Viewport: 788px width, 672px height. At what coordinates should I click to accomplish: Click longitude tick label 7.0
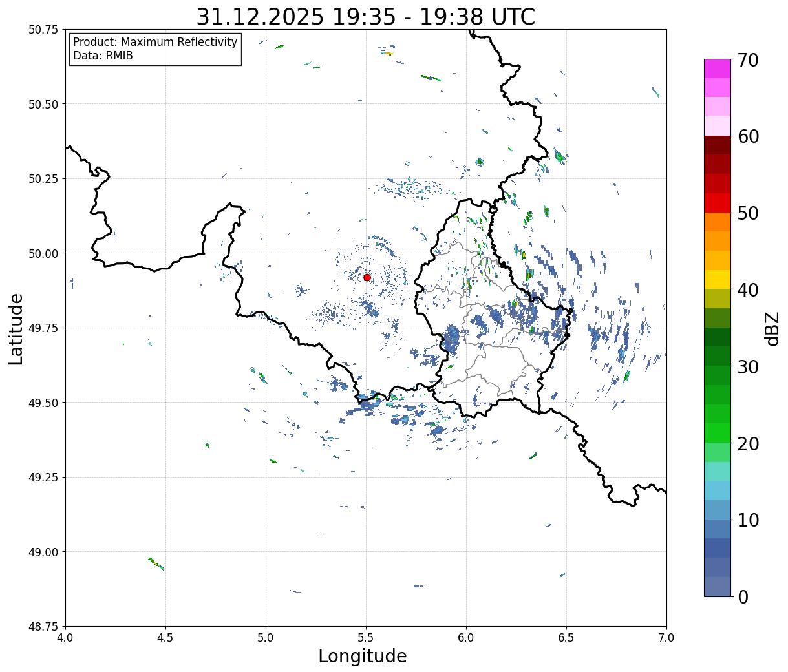point(666,638)
